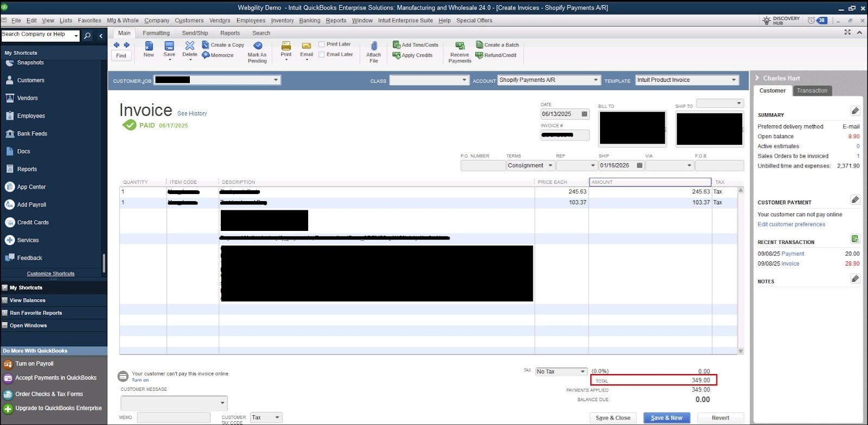Delete the invoice using the Delete icon
868x425 pixels.
[x=190, y=46]
